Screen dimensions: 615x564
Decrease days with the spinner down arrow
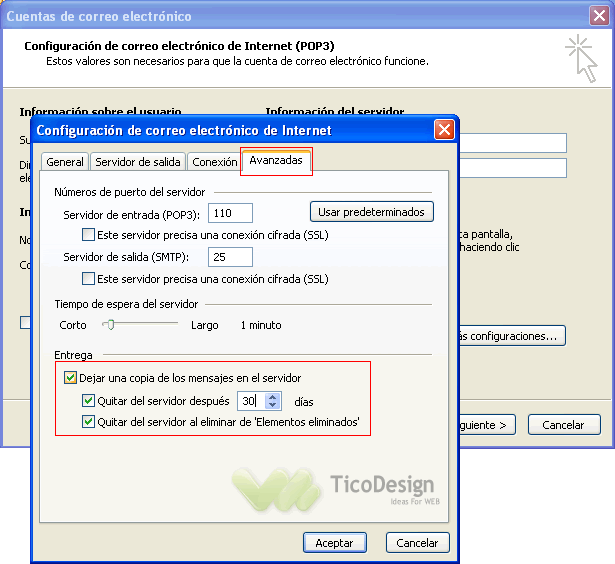click(273, 406)
